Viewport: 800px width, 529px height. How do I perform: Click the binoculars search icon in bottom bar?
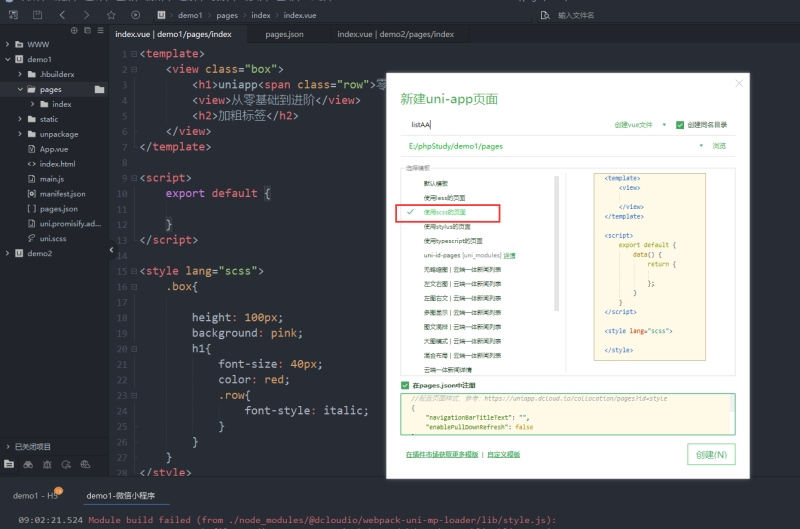28,464
